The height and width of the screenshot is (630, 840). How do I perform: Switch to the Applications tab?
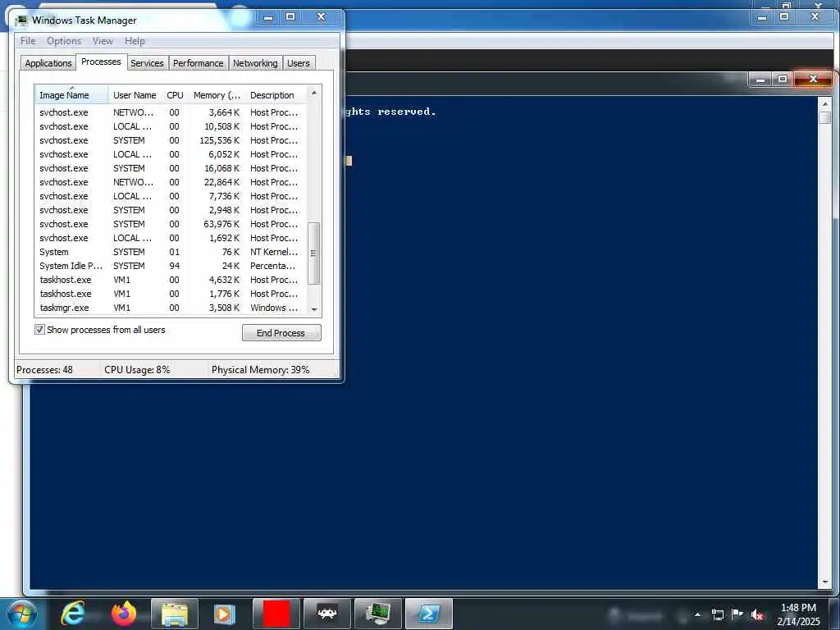[48, 63]
